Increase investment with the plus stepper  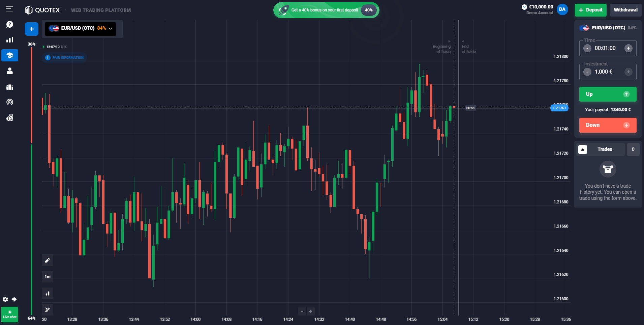click(628, 72)
